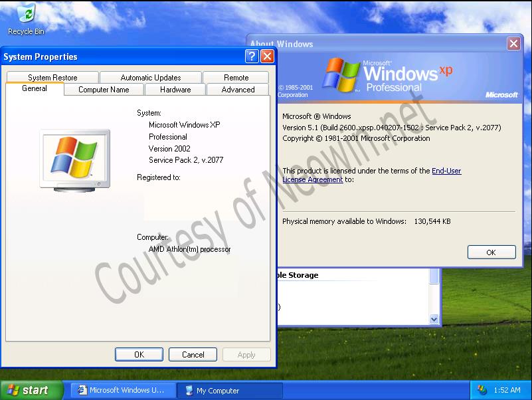Click Cancel in System Properties
This screenshot has width=532, height=400.
tap(193, 355)
